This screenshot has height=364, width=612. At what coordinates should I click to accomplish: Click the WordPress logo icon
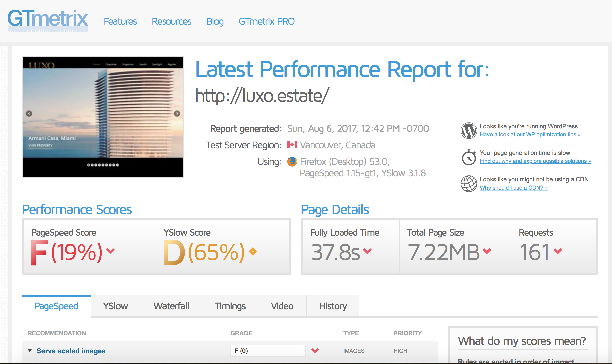pos(468,131)
